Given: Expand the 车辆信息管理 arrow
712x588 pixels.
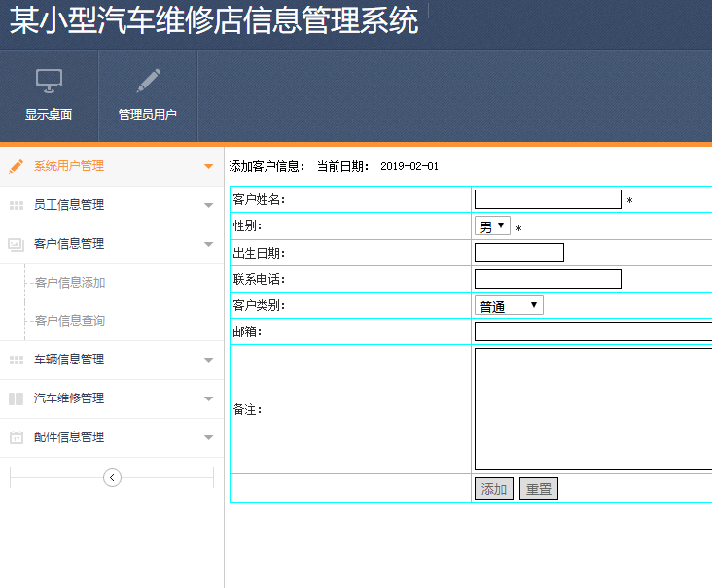Looking at the screenshot, I should pos(208,361).
